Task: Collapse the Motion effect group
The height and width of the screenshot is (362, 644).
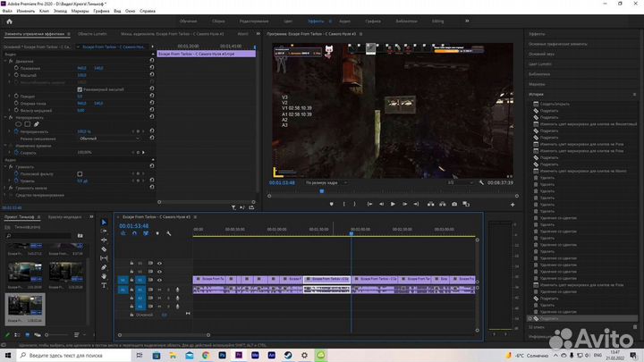Action: point(5,61)
